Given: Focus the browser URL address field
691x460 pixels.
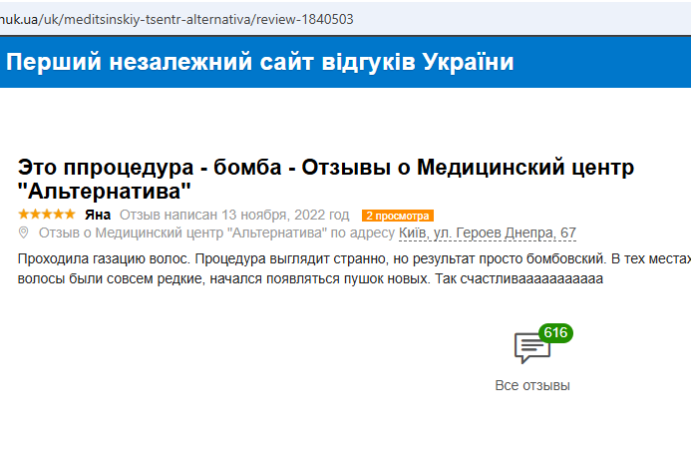Looking at the screenshot, I should 200,19.
